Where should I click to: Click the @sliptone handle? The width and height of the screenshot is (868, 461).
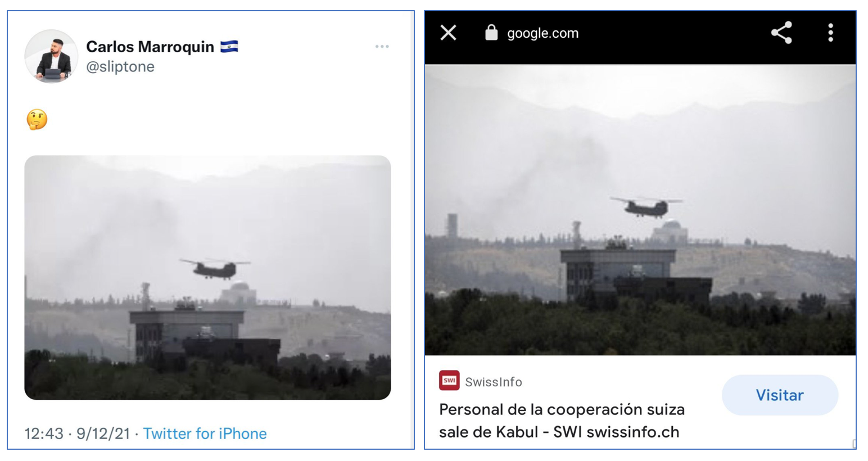coord(120,66)
